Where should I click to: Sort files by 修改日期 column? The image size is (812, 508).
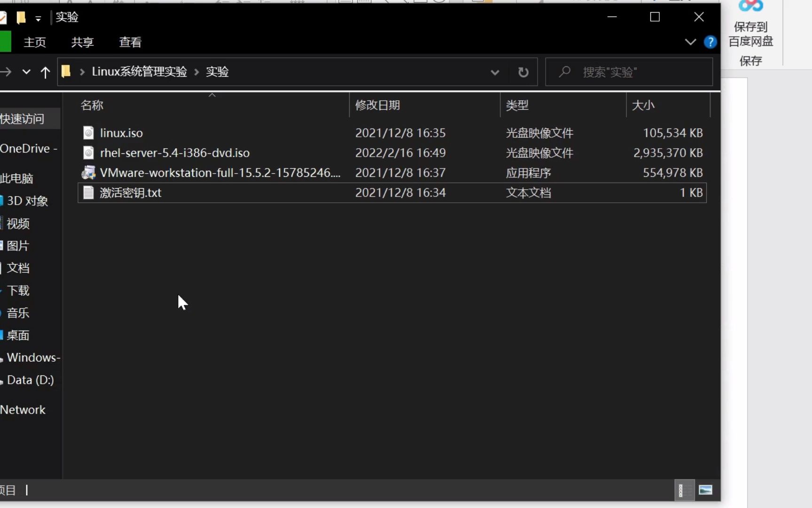click(x=377, y=105)
